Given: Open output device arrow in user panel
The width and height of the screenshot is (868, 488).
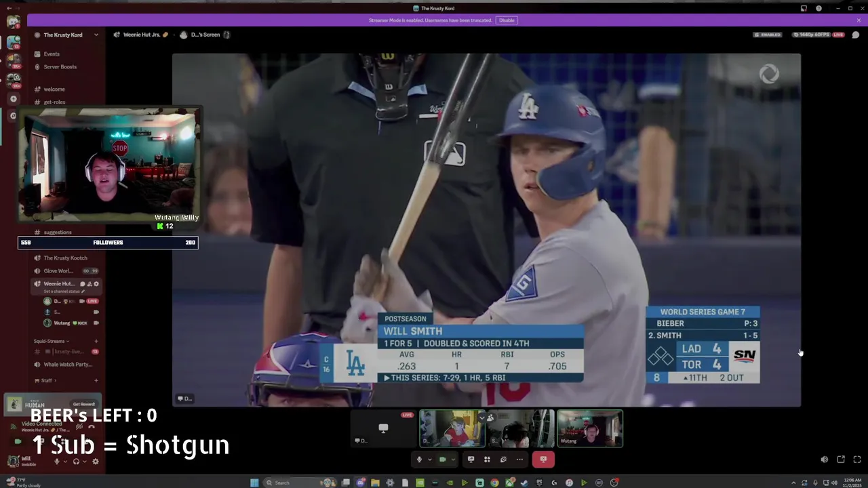Looking at the screenshot, I should click(x=84, y=462).
